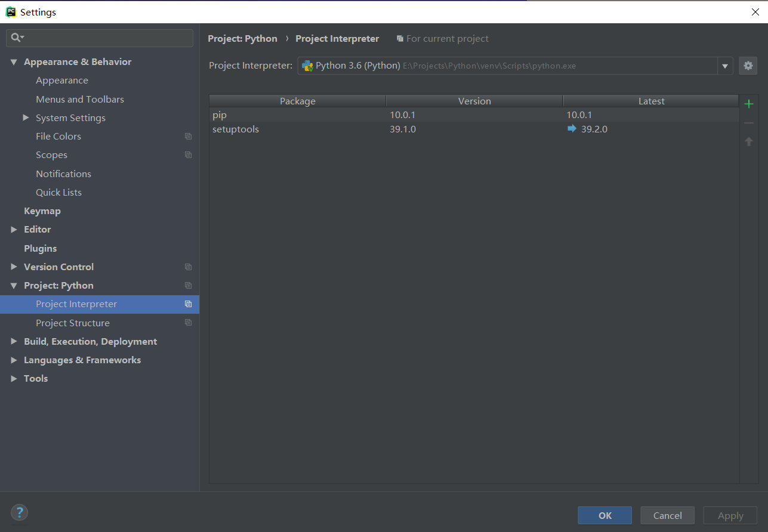Expand the Version Control section

(14, 267)
